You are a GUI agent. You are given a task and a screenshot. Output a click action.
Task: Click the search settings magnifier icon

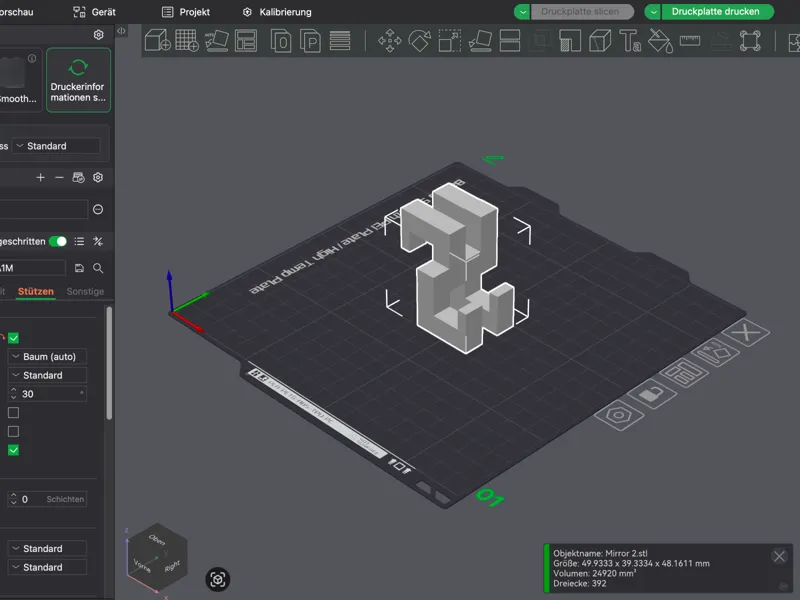(x=98, y=268)
